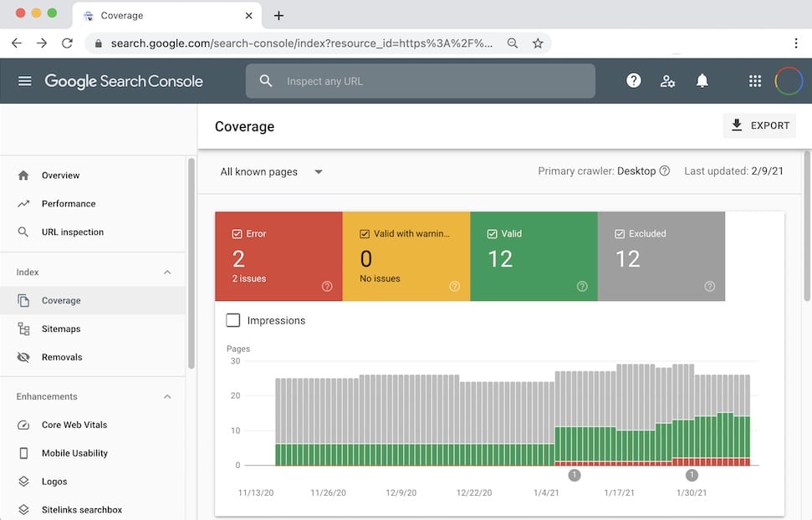Bookmark this page with star icon
The image size is (812, 520).
tap(538, 43)
